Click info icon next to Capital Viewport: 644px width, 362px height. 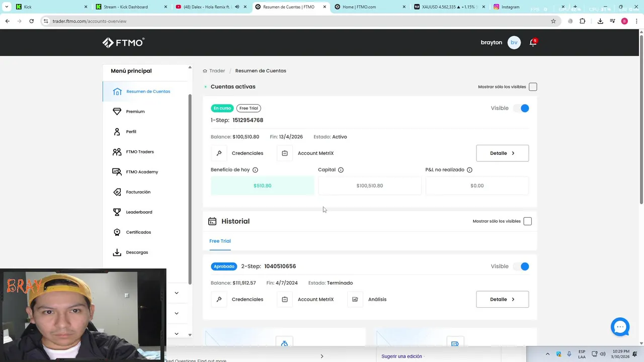click(x=341, y=170)
